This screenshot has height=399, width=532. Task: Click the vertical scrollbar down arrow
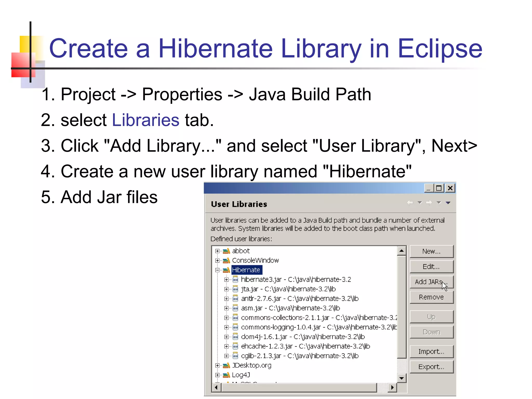tap(402, 378)
